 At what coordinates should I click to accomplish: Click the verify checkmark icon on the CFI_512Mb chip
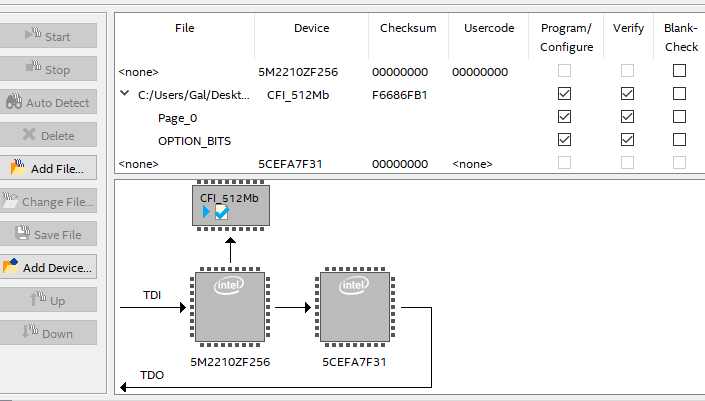222,212
